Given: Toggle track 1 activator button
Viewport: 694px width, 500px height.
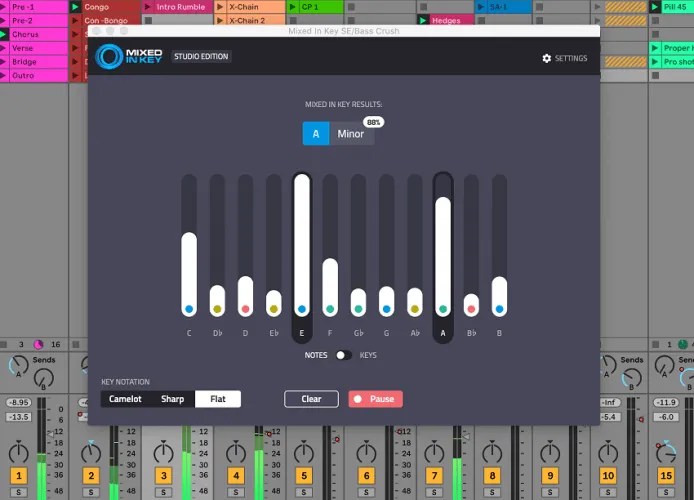Looking at the screenshot, I should coord(19,476).
